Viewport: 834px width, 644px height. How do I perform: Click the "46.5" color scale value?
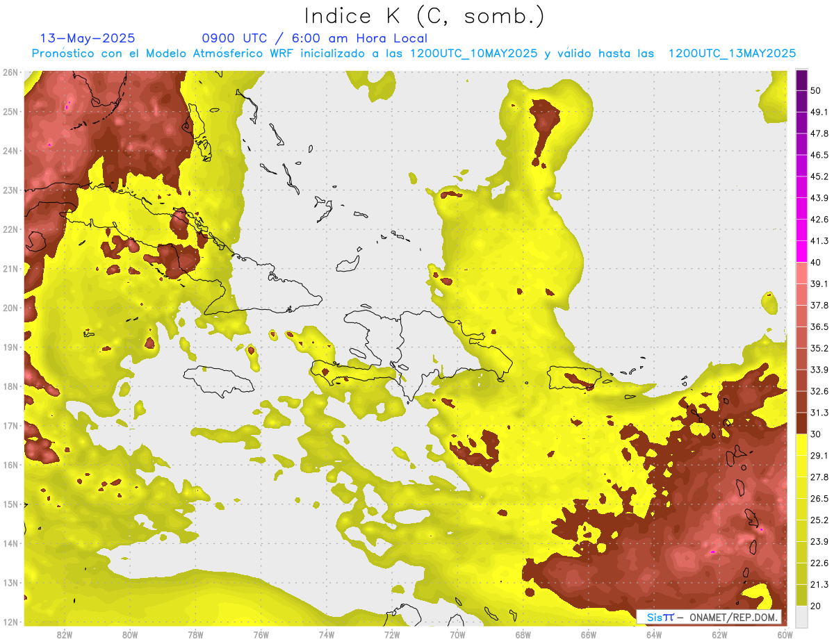pyautogui.click(x=819, y=155)
